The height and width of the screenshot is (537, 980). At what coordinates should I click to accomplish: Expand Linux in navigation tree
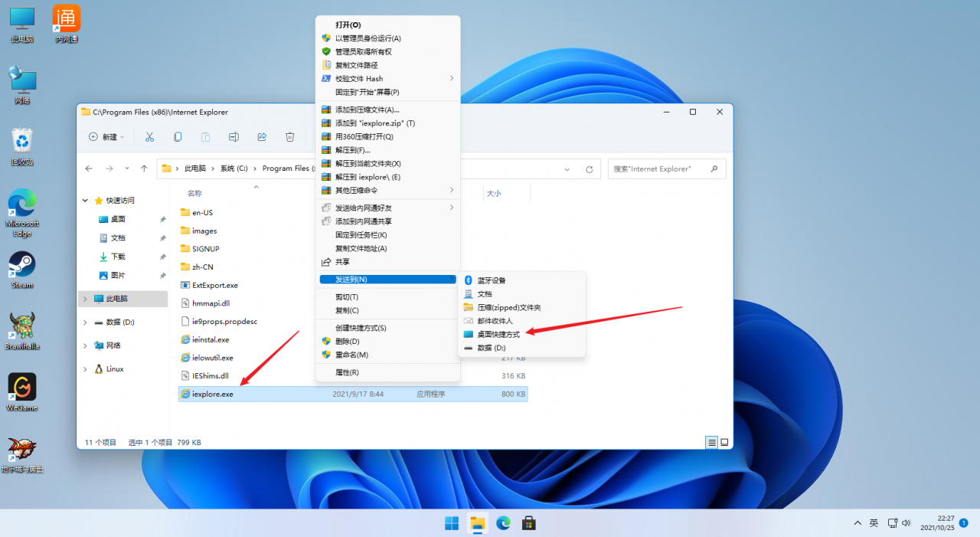86,369
